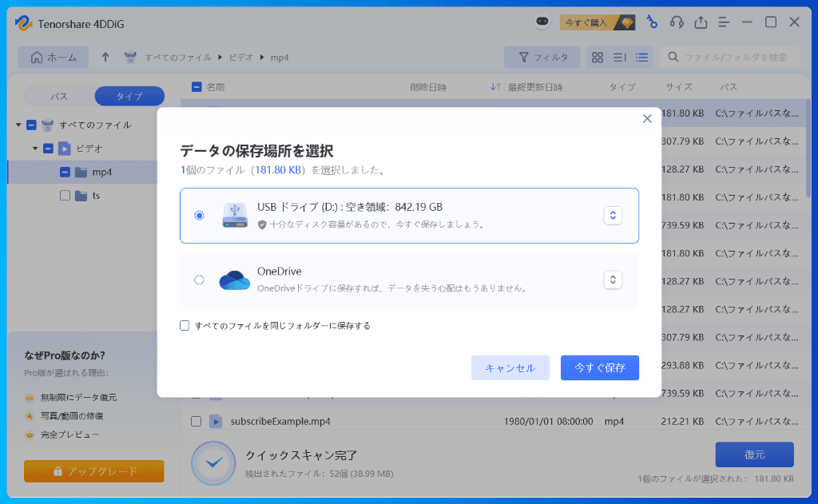Image resolution: width=818 pixels, height=504 pixels.
Task: Collapse the ビデオ tree node
Action: [35, 149]
